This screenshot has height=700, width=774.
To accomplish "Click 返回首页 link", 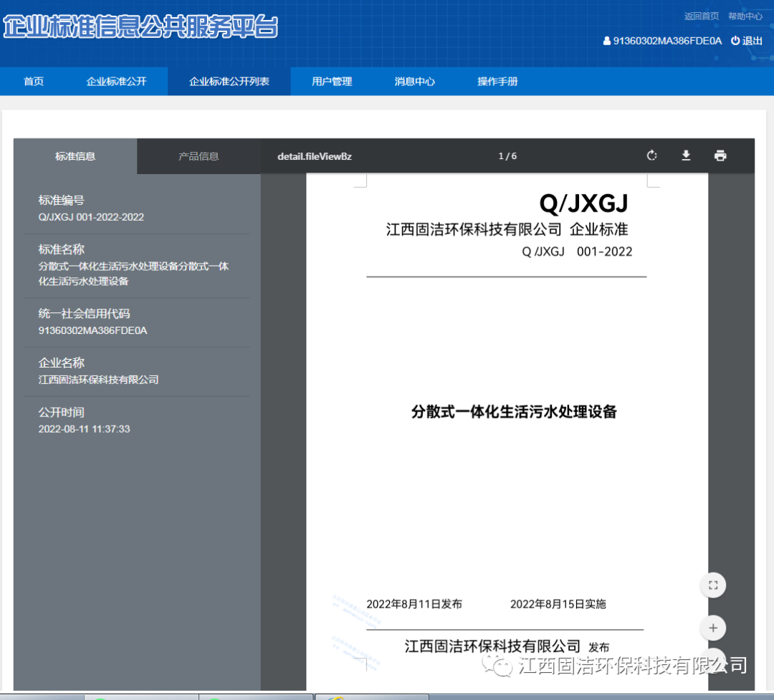I will point(702,16).
